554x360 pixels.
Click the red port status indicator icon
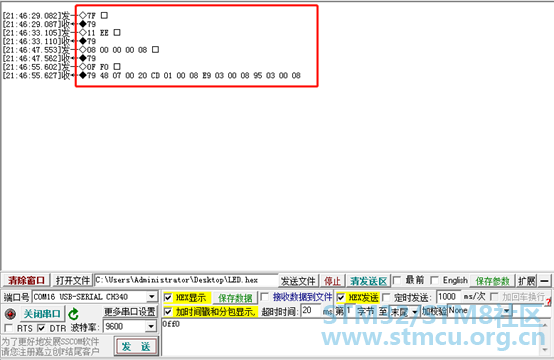10,313
